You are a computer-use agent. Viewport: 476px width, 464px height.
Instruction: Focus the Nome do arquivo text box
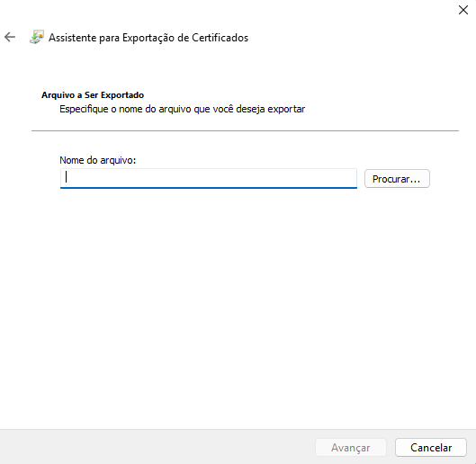click(x=209, y=178)
